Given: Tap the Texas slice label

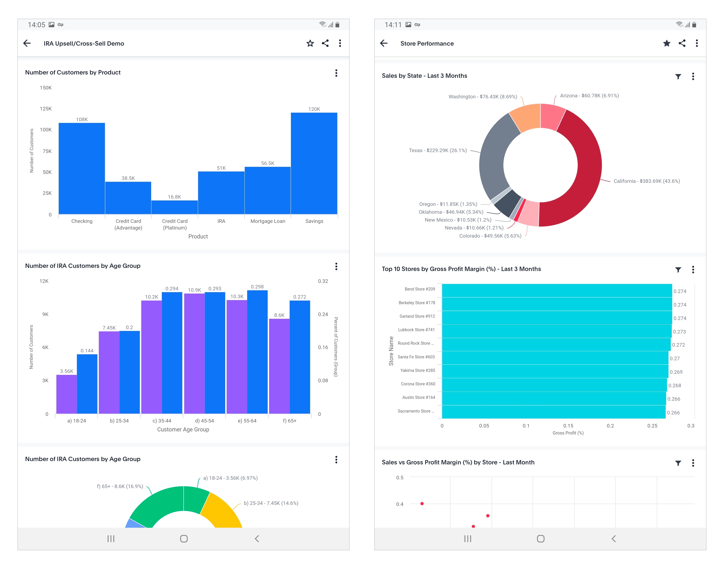Looking at the screenshot, I should coord(437,150).
